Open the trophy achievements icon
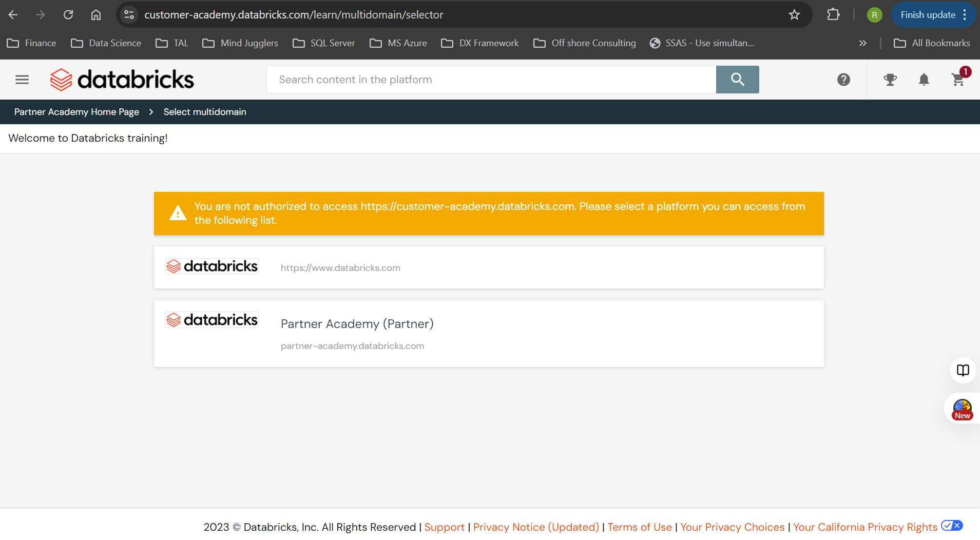Viewport: 980px width, 540px height. click(x=890, y=80)
